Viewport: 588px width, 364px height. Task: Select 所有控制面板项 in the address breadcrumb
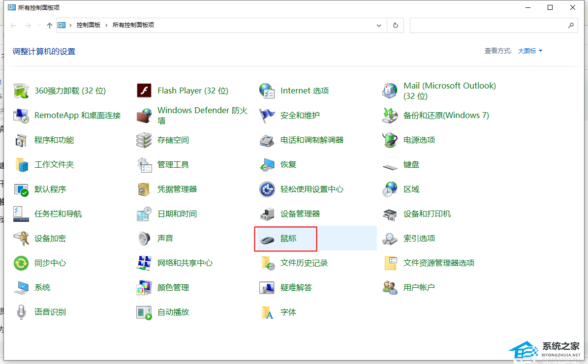(133, 25)
